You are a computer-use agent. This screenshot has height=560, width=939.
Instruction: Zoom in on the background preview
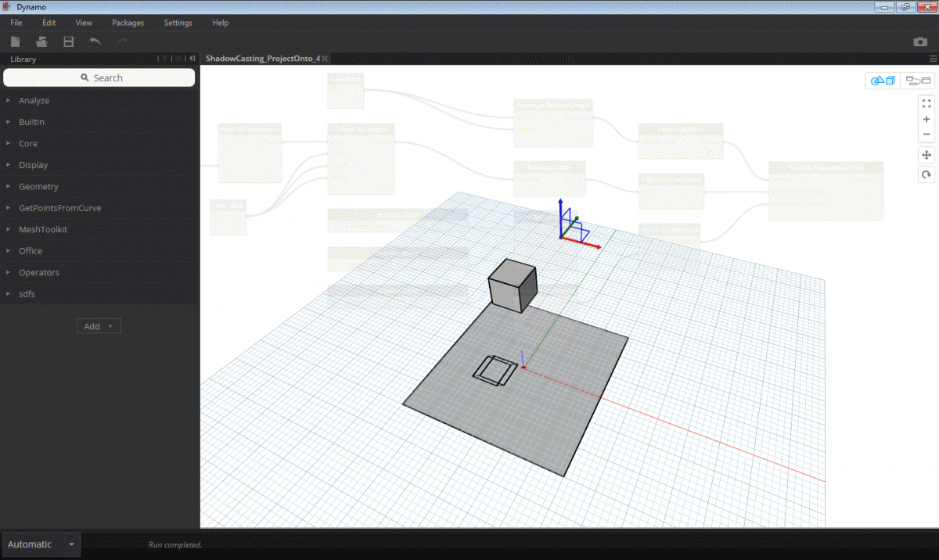tap(926, 119)
